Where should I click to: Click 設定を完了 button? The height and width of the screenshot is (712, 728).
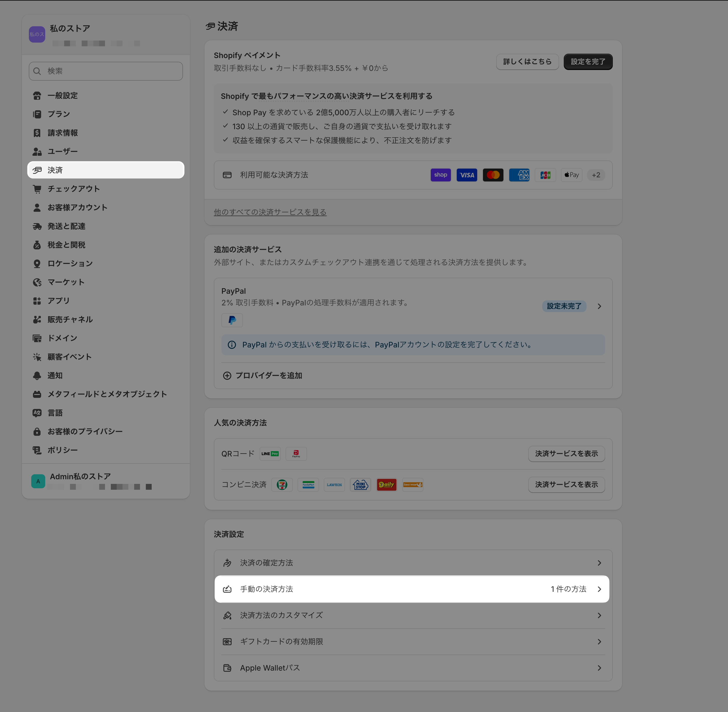(x=588, y=62)
